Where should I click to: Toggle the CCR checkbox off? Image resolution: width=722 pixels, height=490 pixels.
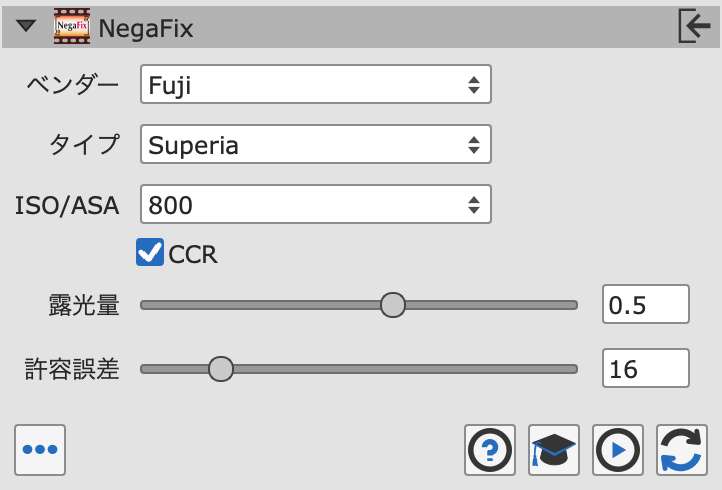(150, 254)
